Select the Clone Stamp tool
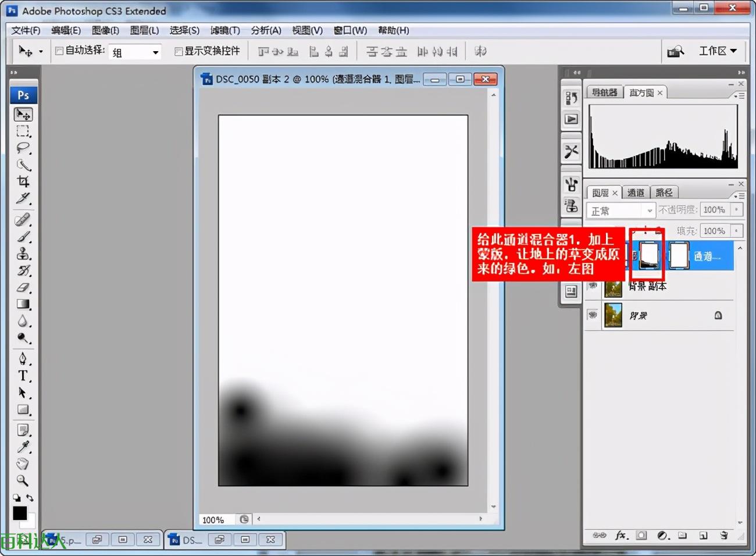 (x=23, y=254)
